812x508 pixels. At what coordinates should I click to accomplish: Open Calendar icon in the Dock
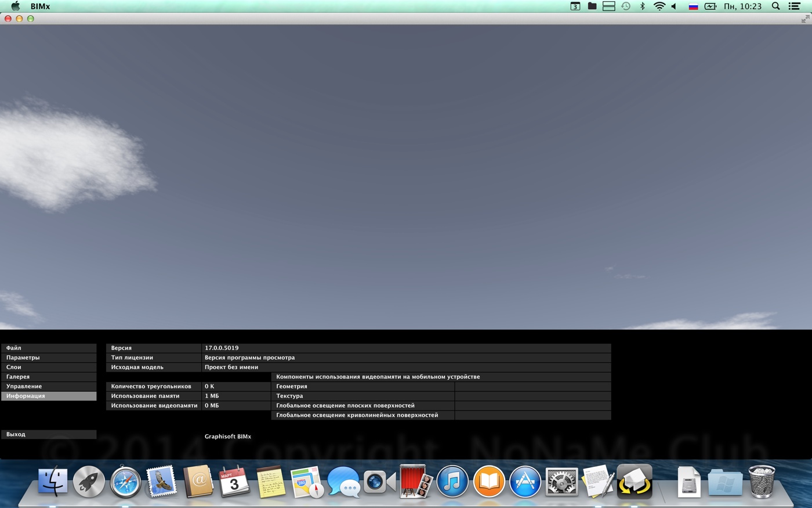click(x=234, y=482)
